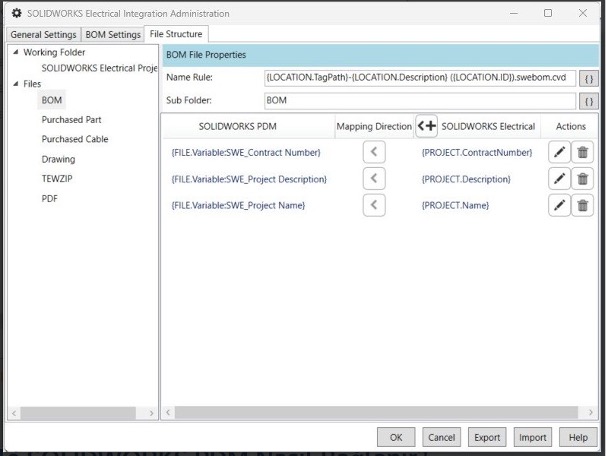606x456 pixels.
Task: Click inside the Name Rule field
Action: point(420,78)
